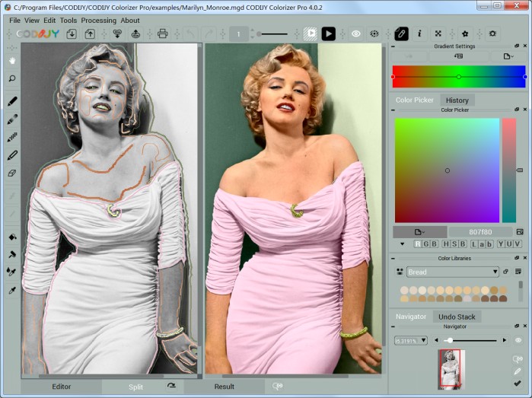This screenshot has height=398, width=532.
Task: Click the open document download-arrow icon
Action: click(72, 33)
